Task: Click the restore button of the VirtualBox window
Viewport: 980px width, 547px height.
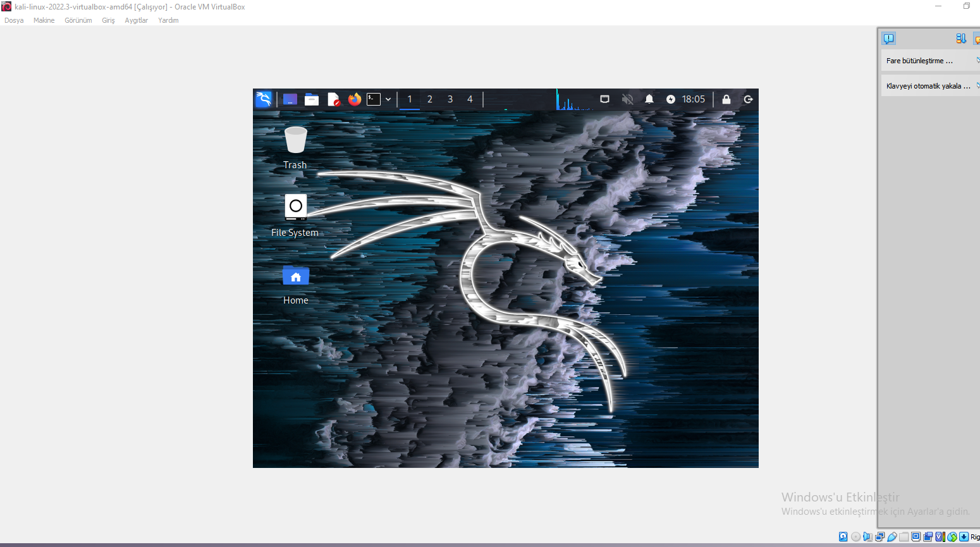Action: (x=967, y=6)
